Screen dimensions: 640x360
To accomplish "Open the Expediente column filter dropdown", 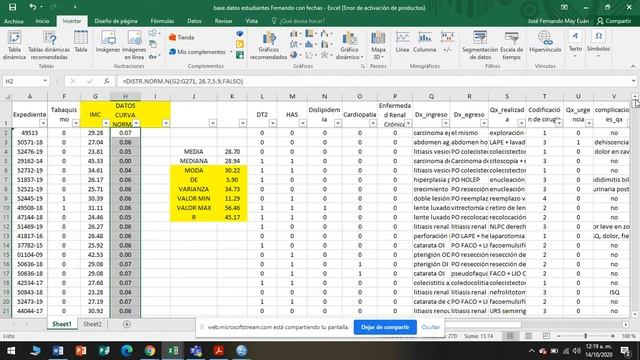I will click(x=43, y=123).
